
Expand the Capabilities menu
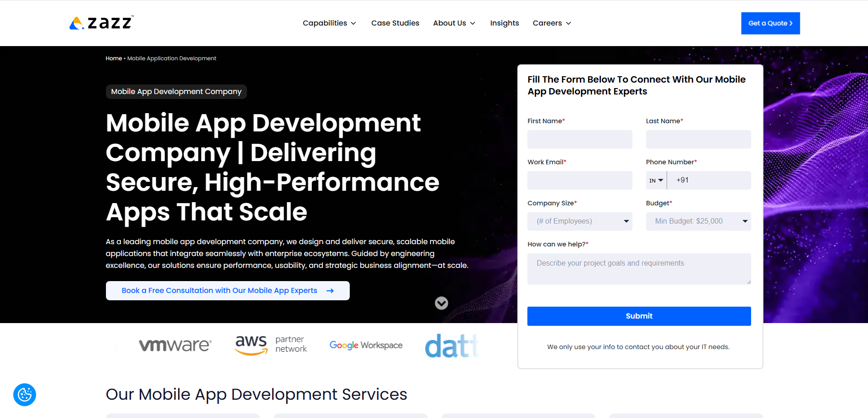click(x=329, y=23)
